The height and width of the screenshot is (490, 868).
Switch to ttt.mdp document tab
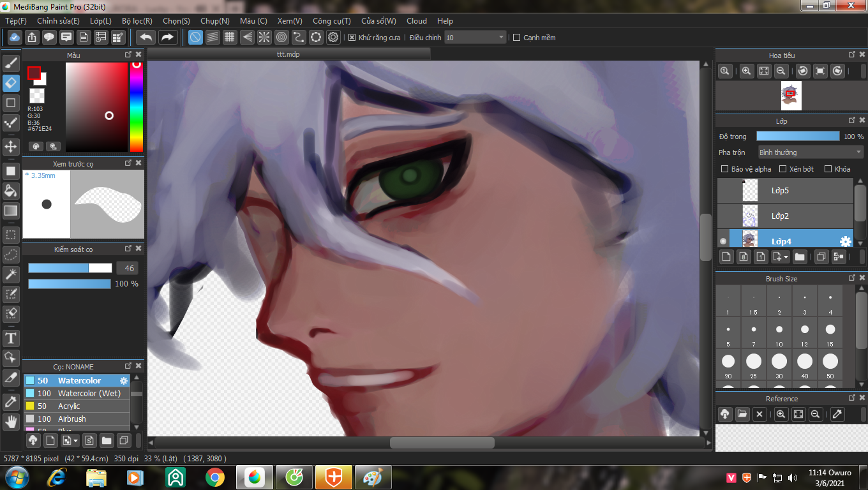(288, 54)
